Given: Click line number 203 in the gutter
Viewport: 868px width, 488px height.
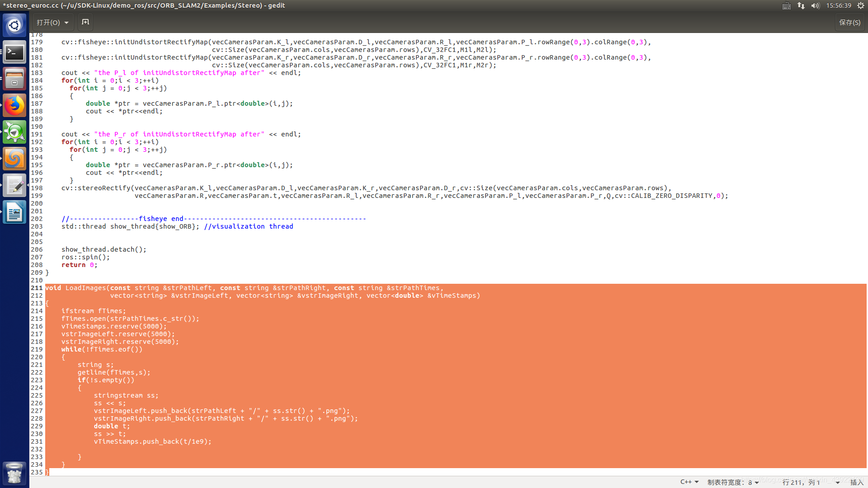Looking at the screenshot, I should click(x=37, y=226).
